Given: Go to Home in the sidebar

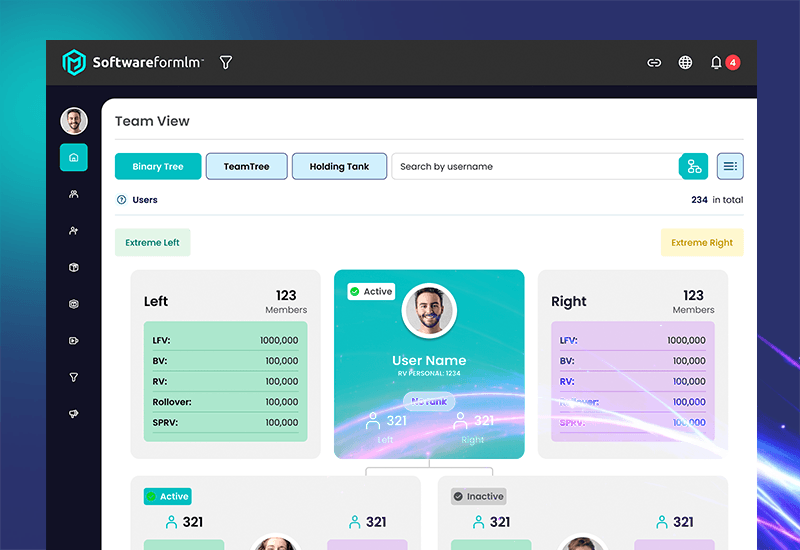Looking at the screenshot, I should tap(73, 157).
